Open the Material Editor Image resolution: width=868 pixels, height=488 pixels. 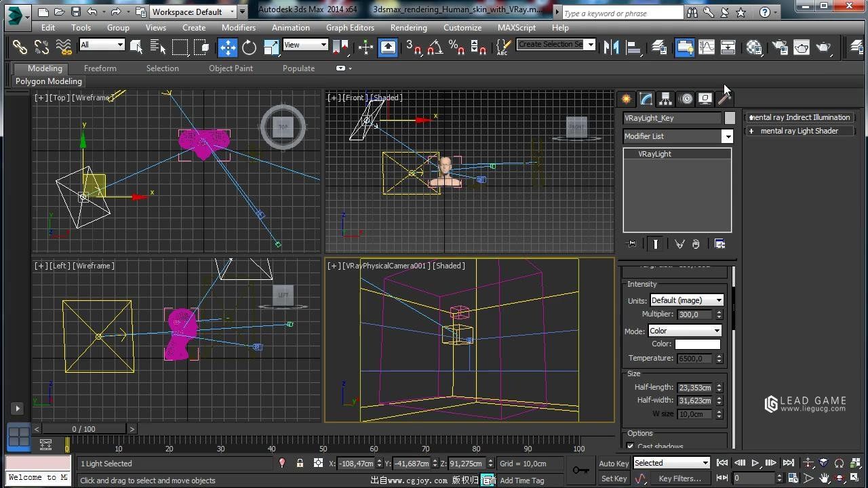pyautogui.click(x=754, y=47)
